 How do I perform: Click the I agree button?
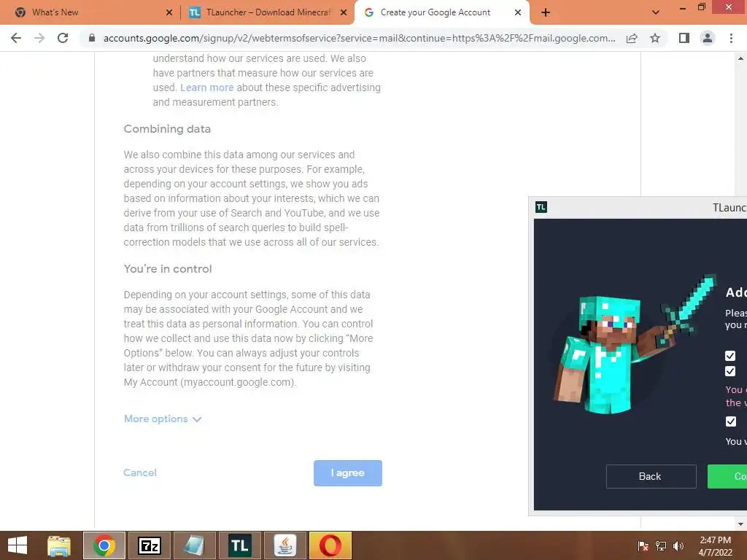click(348, 472)
